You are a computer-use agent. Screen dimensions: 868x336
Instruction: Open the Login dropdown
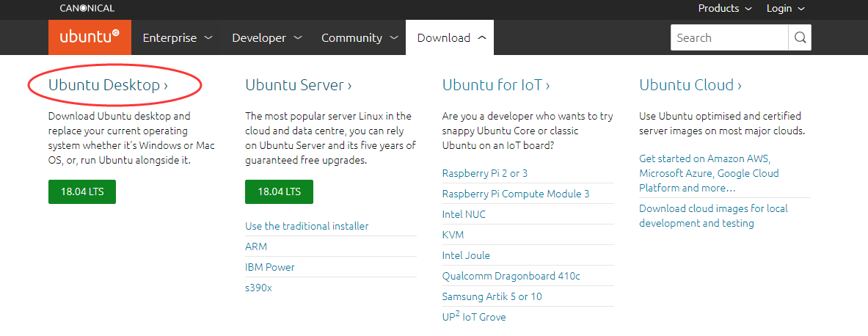click(x=785, y=9)
